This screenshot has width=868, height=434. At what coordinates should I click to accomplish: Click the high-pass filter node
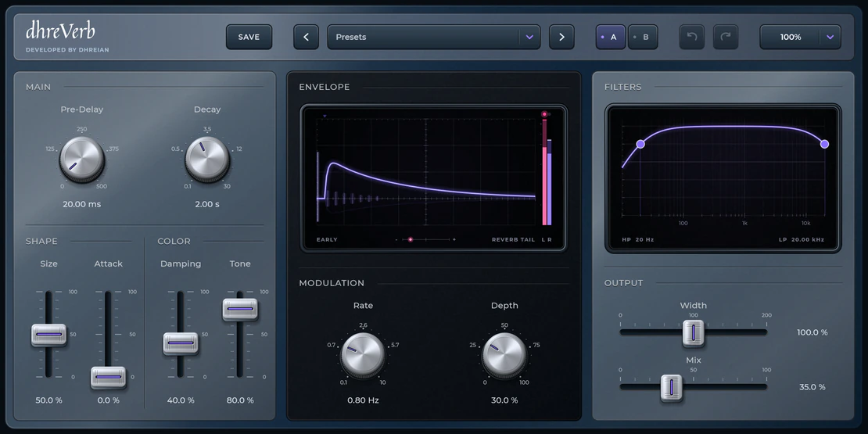coord(640,144)
